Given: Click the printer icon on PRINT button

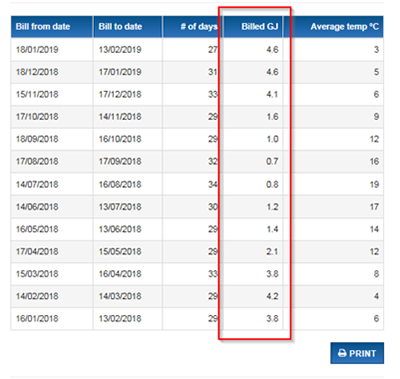Looking at the screenshot, I should (342, 353).
